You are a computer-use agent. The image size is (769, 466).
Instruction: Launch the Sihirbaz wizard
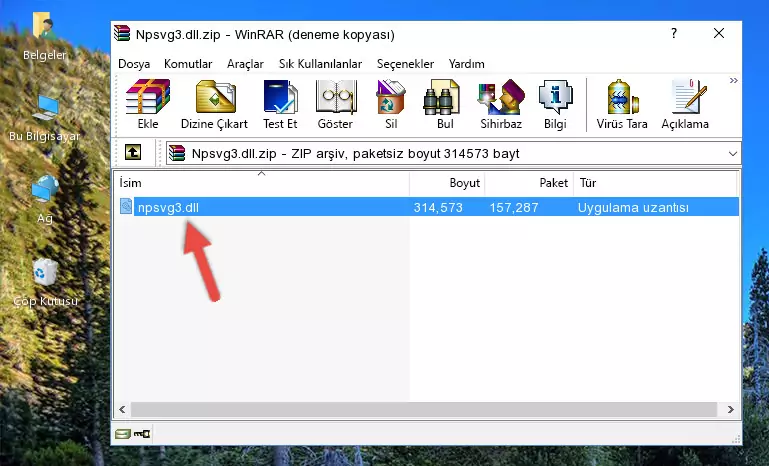(501, 104)
